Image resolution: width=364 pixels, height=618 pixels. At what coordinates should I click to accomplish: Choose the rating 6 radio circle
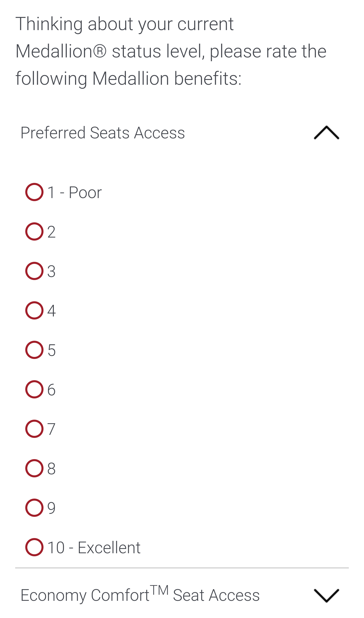pyautogui.click(x=34, y=389)
